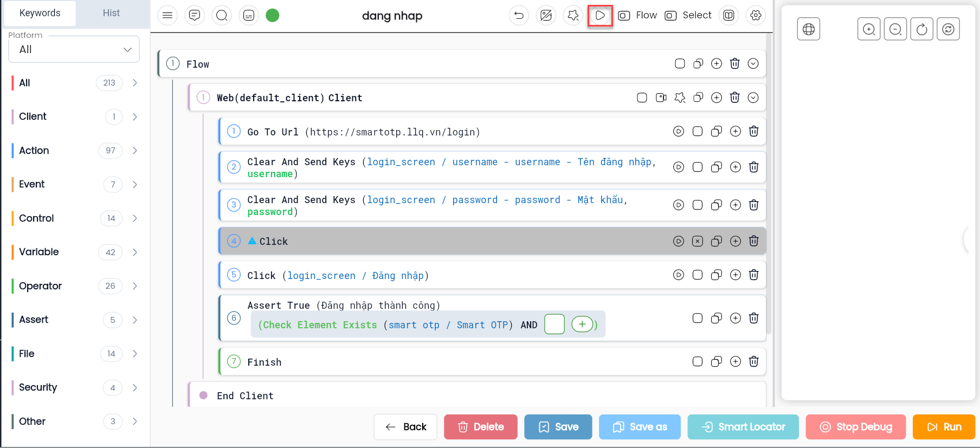Click the empty AND condition box
Image resolution: width=980 pixels, height=448 pixels.
(555, 324)
